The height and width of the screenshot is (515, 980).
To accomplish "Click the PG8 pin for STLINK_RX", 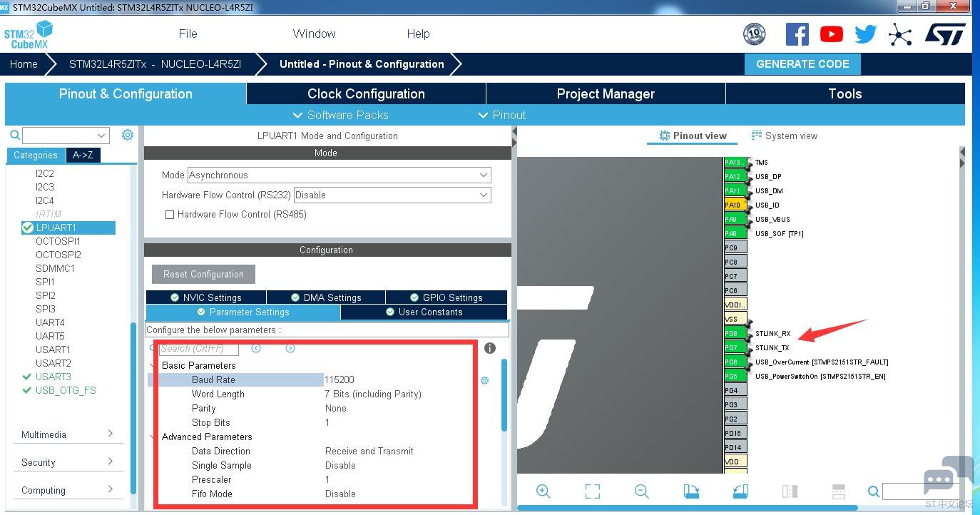I will 735,333.
